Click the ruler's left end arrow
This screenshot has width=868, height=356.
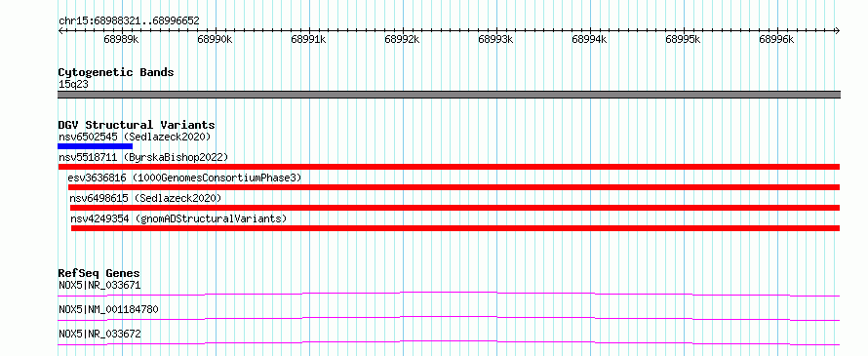(x=60, y=30)
